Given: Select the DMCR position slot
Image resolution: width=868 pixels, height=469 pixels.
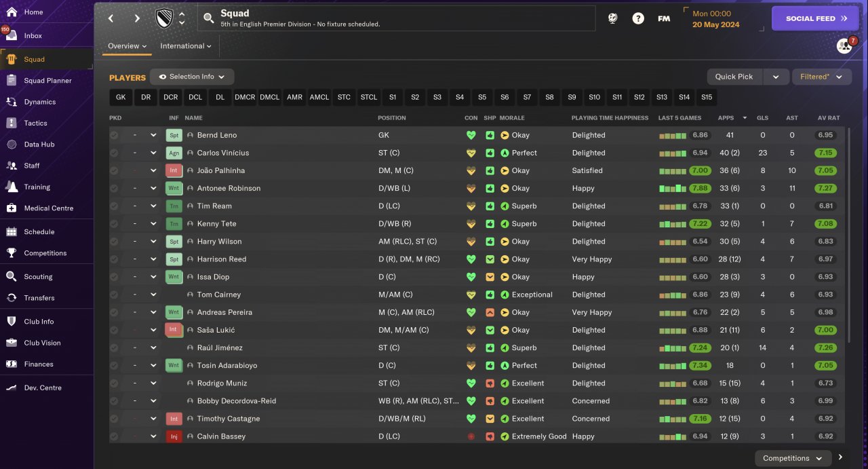Looking at the screenshot, I should click(x=245, y=97).
